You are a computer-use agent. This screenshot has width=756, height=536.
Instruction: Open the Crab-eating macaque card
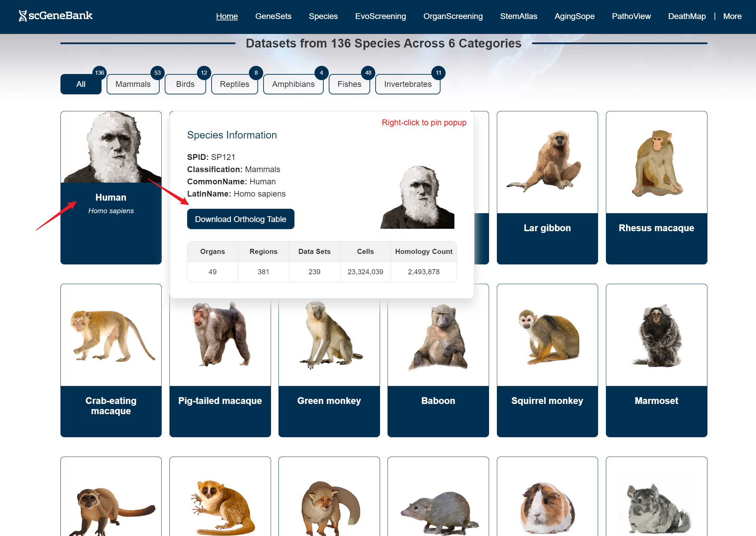coord(111,360)
